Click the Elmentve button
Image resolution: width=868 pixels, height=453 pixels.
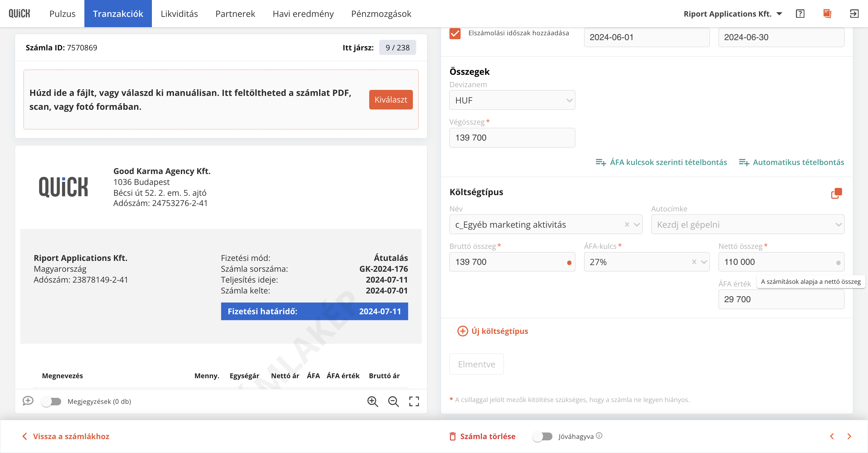[x=476, y=364]
